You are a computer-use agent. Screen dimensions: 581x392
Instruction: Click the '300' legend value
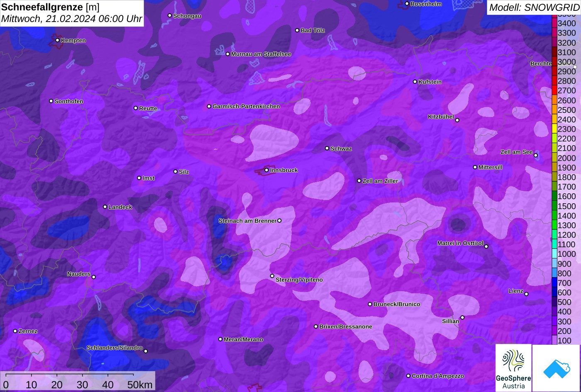coord(564,321)
